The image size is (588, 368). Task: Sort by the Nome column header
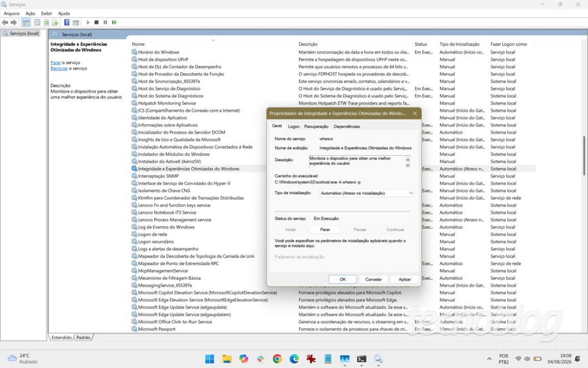138,44
